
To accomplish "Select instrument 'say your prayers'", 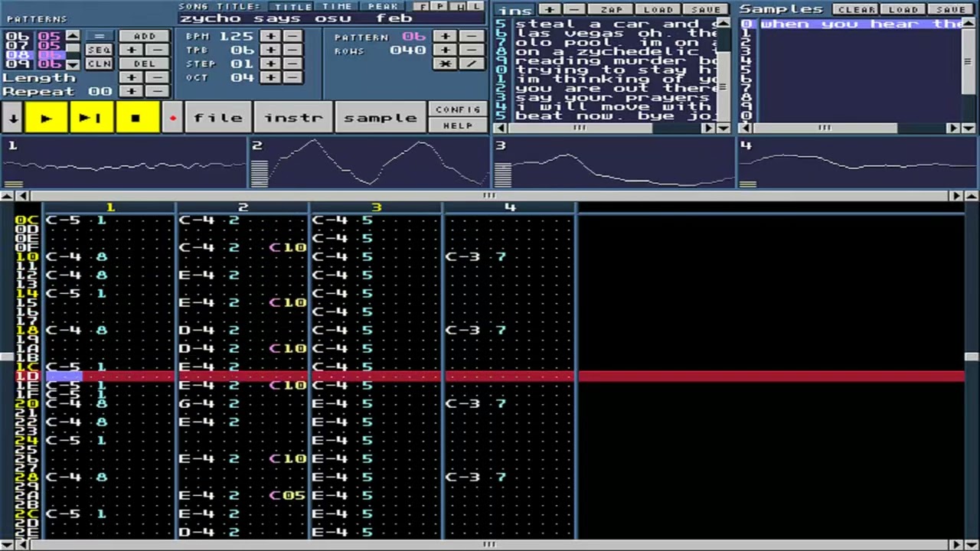I will 616,97.
